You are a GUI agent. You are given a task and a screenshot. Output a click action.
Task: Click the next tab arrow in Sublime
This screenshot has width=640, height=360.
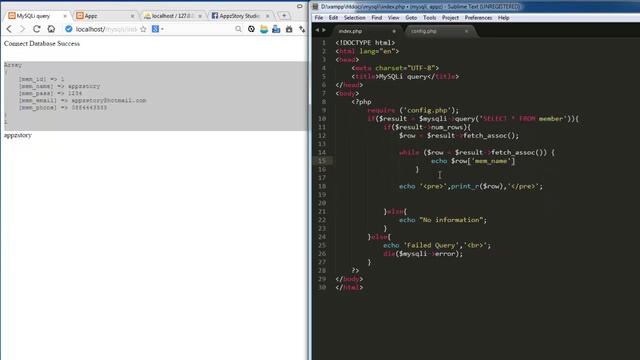(324, 30)
